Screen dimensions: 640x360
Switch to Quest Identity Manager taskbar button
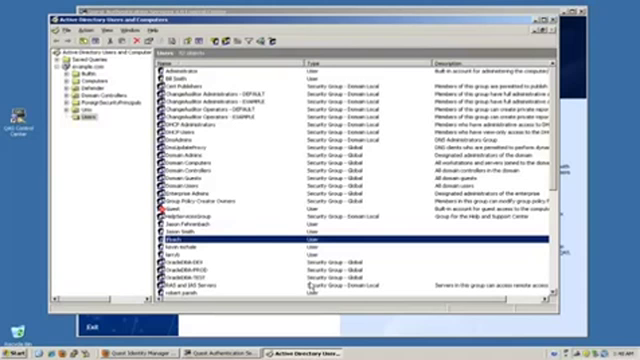(139, 353)
